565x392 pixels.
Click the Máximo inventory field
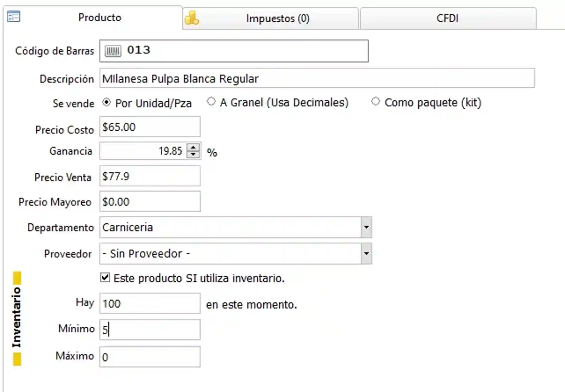point(149,356)
